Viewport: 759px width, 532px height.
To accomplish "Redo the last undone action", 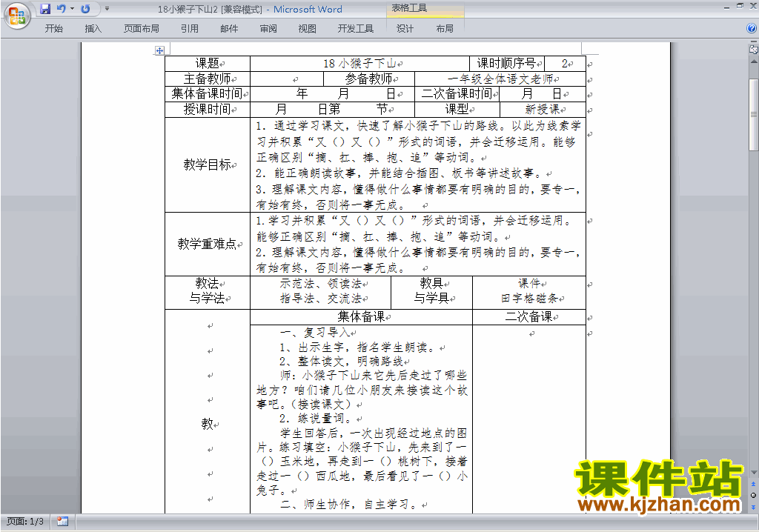I will (86, 9).
